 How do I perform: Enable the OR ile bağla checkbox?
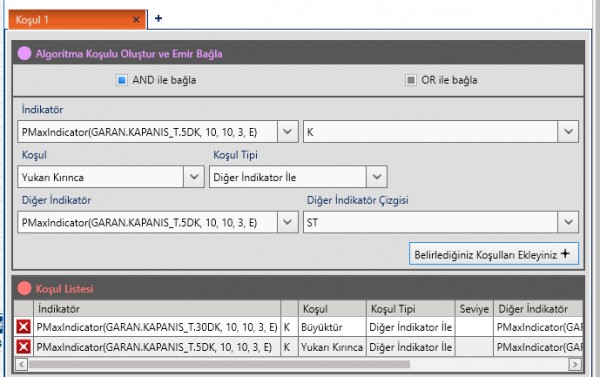pos(411,80)
